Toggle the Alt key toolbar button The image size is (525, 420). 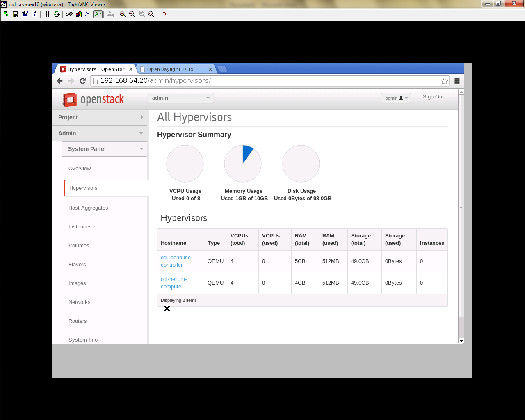(x=98, y=14)
